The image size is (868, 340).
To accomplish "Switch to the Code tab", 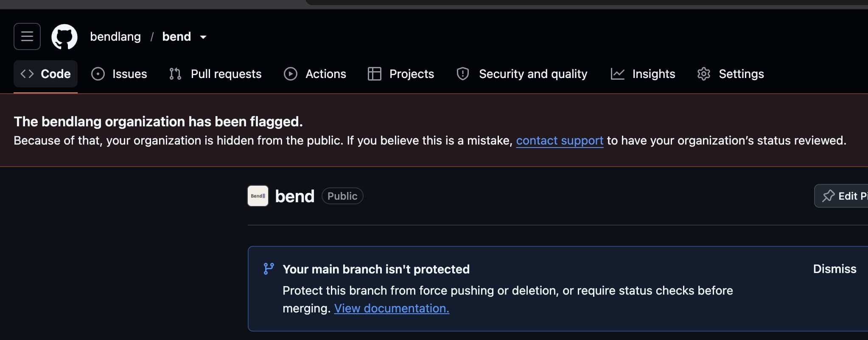I will coord(45,74).
